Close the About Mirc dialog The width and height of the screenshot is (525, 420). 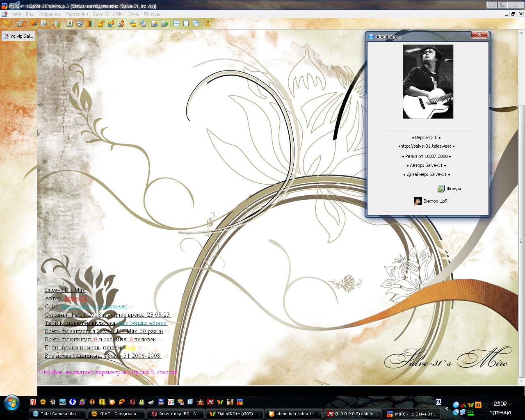(x=479, y=35)
